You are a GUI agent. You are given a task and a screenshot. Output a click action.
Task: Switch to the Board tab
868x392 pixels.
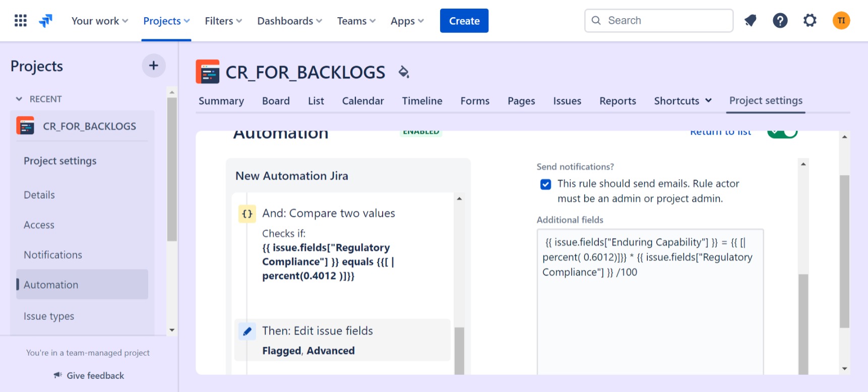click(x=276, y=101)
